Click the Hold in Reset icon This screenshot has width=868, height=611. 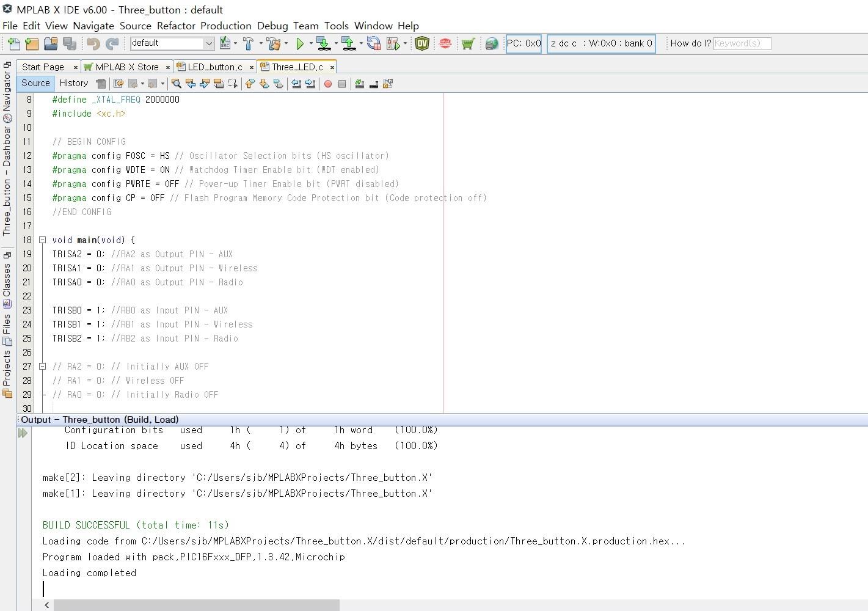point(374,43)
